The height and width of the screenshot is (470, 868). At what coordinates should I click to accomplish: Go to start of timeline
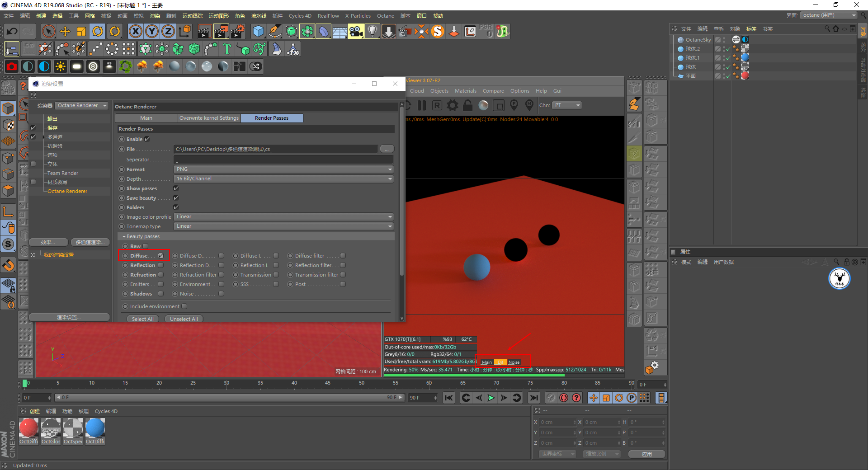click(x=449, y=398)
